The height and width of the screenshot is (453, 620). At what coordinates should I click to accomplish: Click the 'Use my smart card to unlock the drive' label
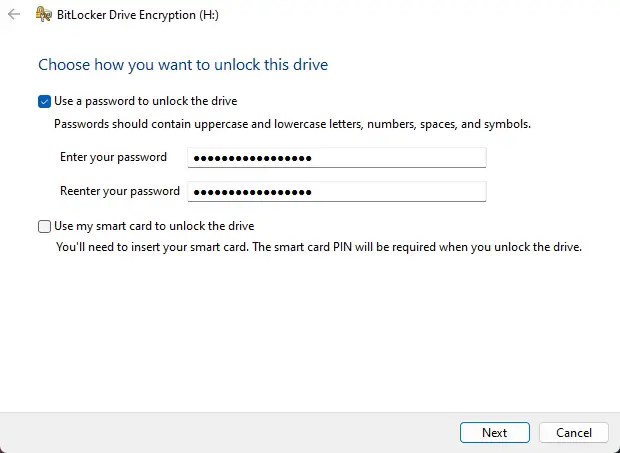(x=161, y=226)
